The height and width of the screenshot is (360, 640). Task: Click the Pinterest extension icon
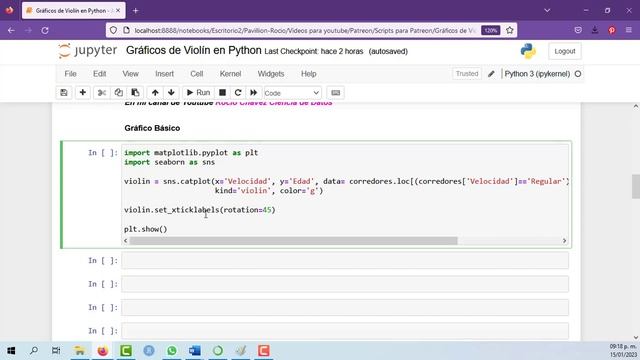click(x=612, y=30)
